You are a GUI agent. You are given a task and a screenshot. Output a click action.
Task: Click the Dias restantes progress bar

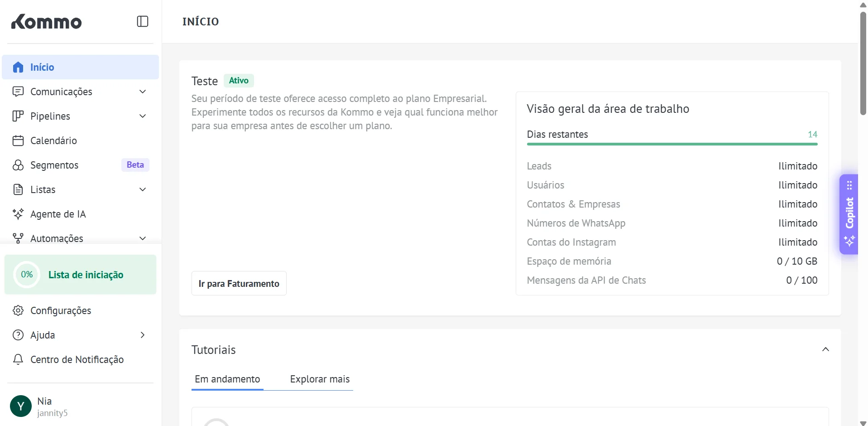point(672,144)
